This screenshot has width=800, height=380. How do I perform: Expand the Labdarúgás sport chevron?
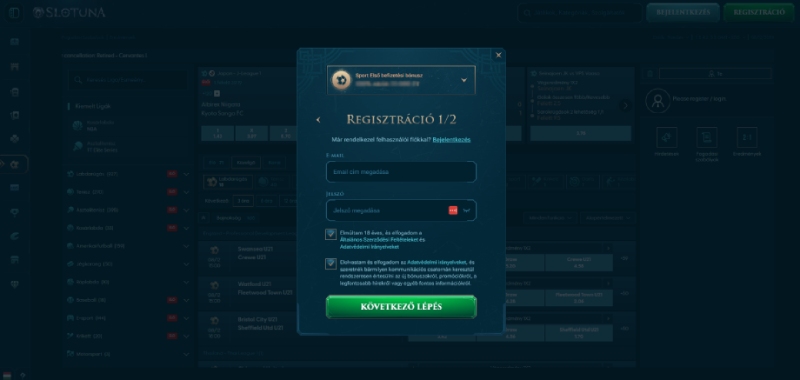pos(186,174)
